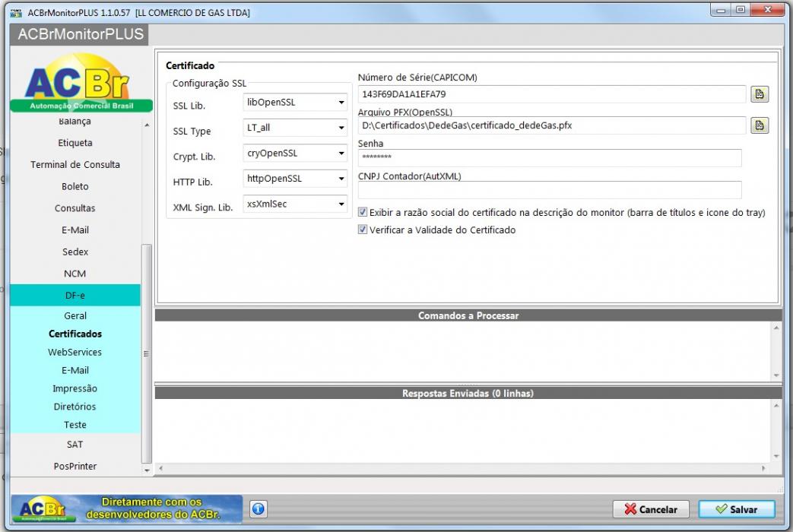The image size is (793, 532).
Task: Click Respostas Enviadas horizontal scroll right arrow
Action: pos(763,468)
